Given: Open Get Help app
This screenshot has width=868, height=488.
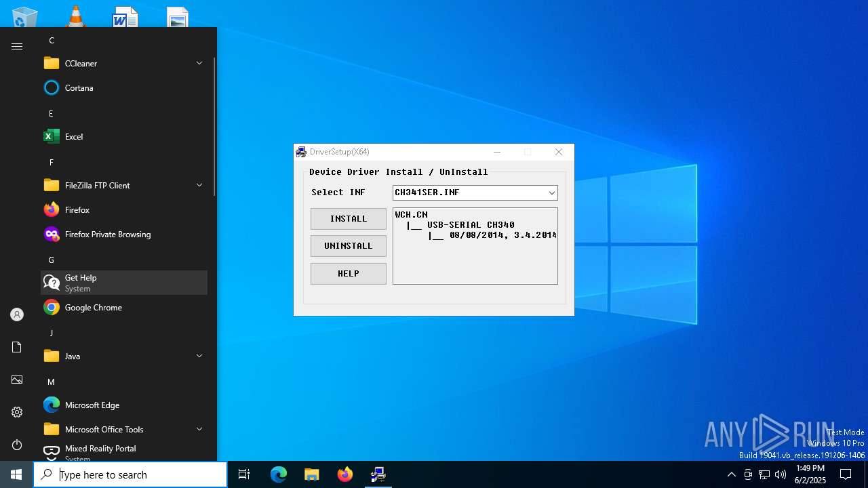Looking at the screenshot, I should point(124,283).
